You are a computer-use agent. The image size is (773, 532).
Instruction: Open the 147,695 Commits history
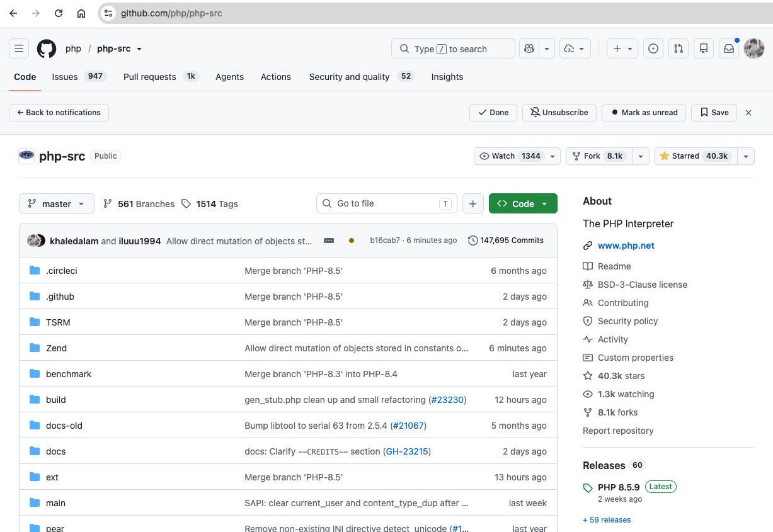click(x=506, y=241)
